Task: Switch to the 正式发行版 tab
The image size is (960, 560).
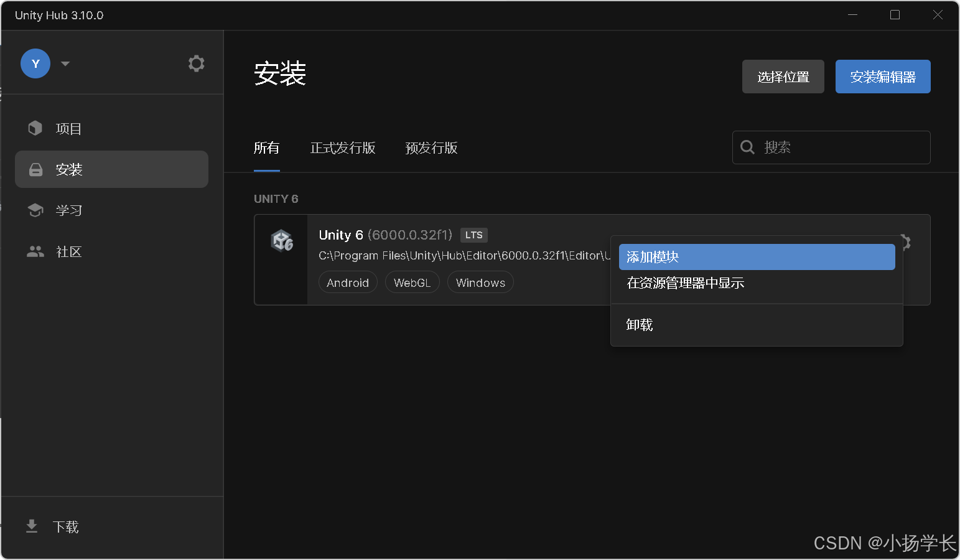Action: pos(343,148)
